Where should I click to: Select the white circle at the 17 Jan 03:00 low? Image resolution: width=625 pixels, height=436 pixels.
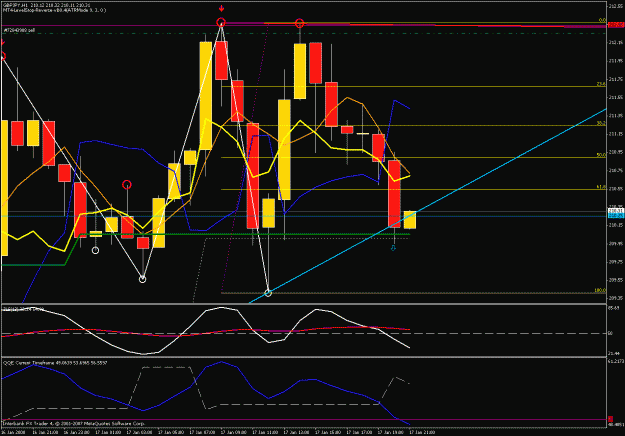tap(142, 279)
